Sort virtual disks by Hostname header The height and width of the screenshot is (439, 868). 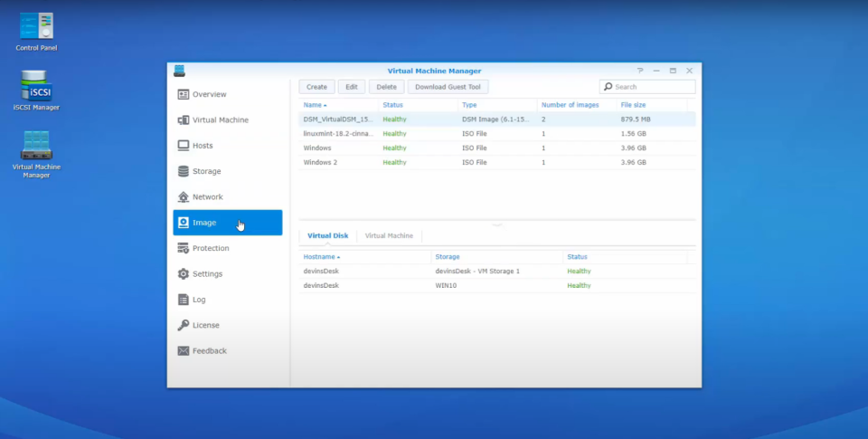[364, 257]
